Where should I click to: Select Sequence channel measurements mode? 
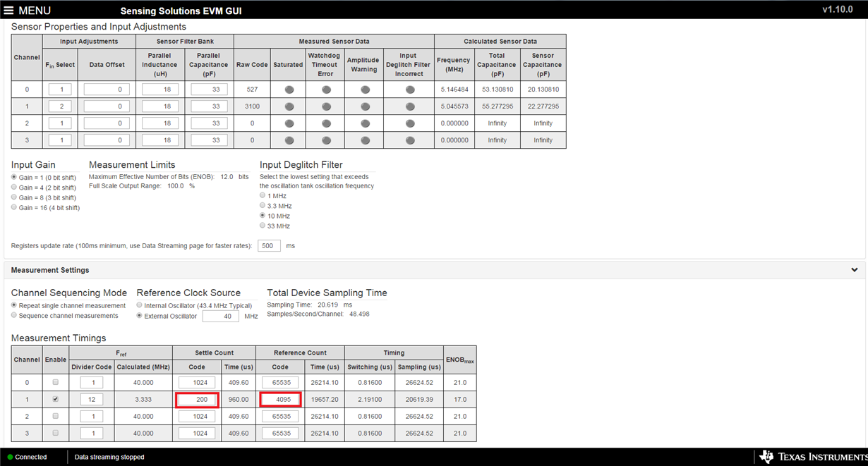pyautogui.click(x=15, y=315)
